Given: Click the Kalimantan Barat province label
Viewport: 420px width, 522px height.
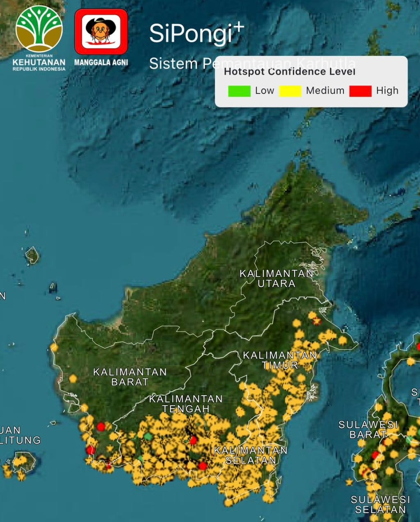Looking at the screenshot, I should coord(130,377).
